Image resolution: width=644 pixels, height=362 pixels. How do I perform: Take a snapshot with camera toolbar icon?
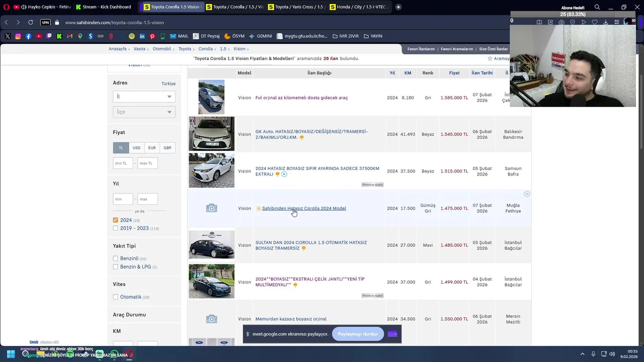tap(561, 22)
